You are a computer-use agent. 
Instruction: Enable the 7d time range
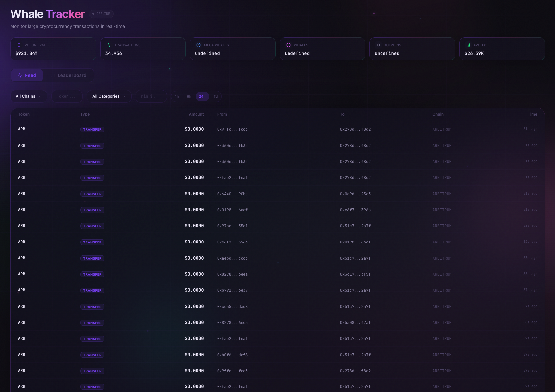pos(216,96)
